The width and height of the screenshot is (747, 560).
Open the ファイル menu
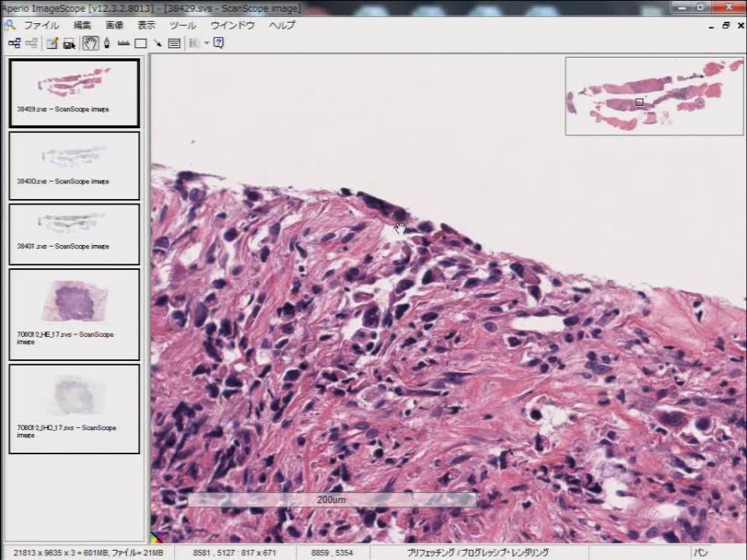40,25
